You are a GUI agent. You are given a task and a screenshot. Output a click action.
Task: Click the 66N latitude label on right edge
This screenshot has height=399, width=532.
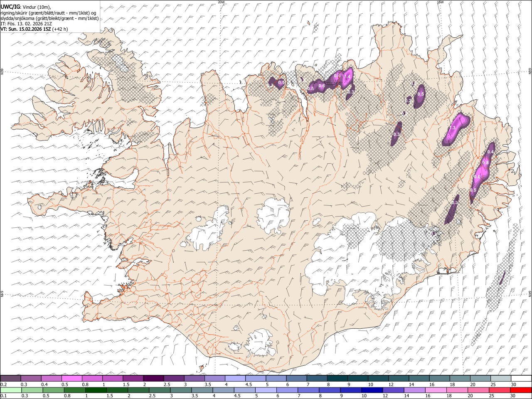pyautogui.click(x=530, y=71)
